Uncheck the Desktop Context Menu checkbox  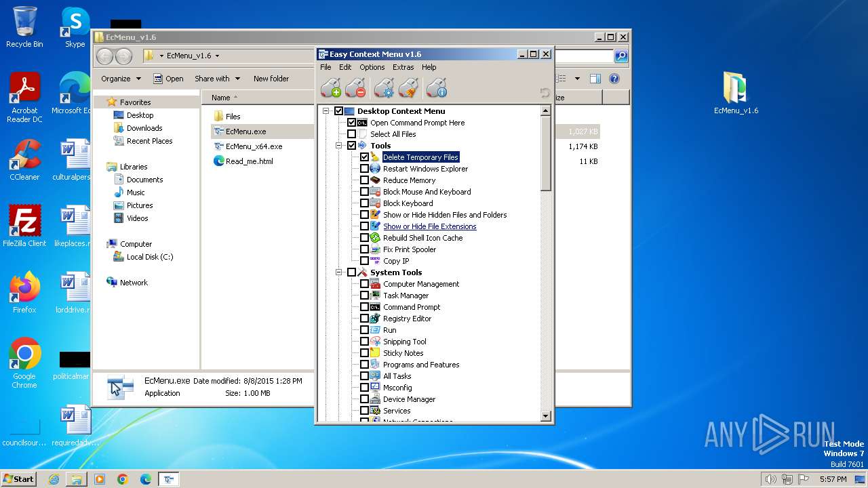pos(338,111)
